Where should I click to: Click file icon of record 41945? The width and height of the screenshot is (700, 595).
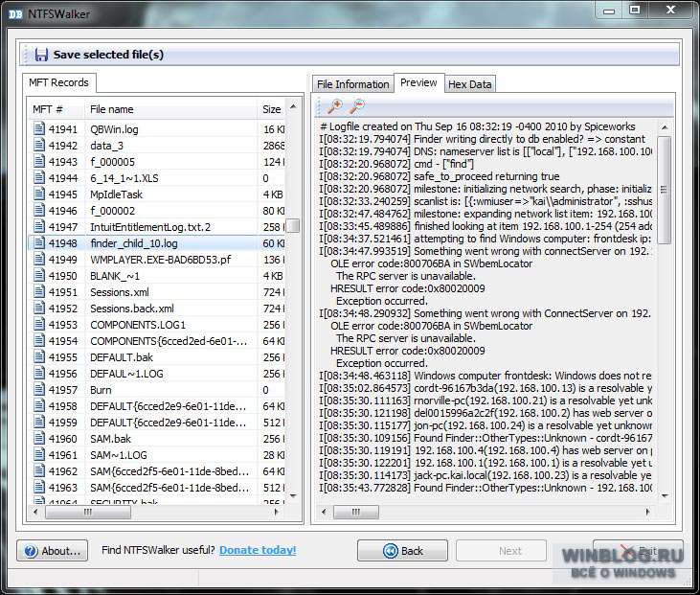39,194
